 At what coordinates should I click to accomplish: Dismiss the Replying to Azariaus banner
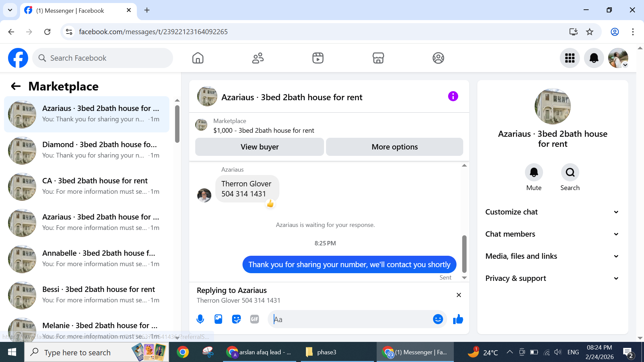[x=459, y=295]
